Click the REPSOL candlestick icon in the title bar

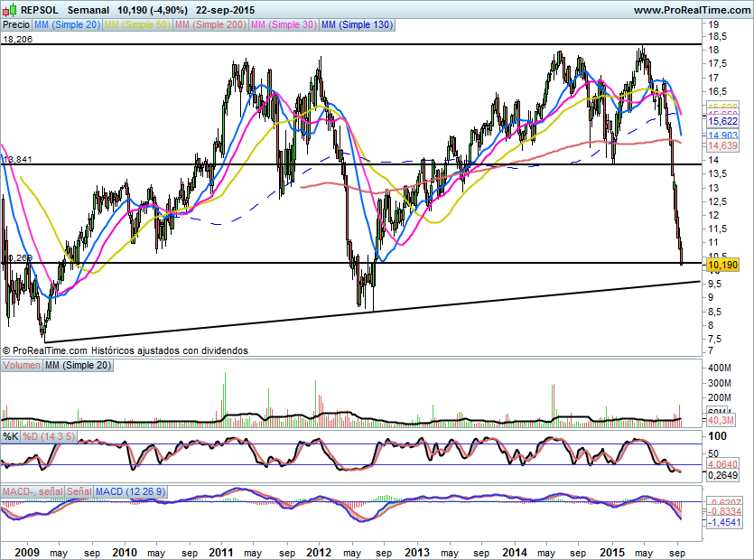[10, 10]
